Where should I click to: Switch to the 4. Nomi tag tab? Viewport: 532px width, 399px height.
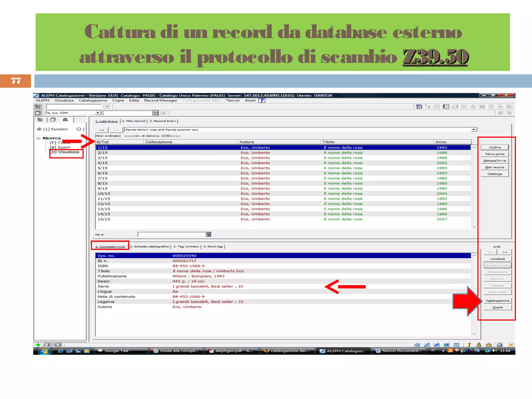coord(213,247)
